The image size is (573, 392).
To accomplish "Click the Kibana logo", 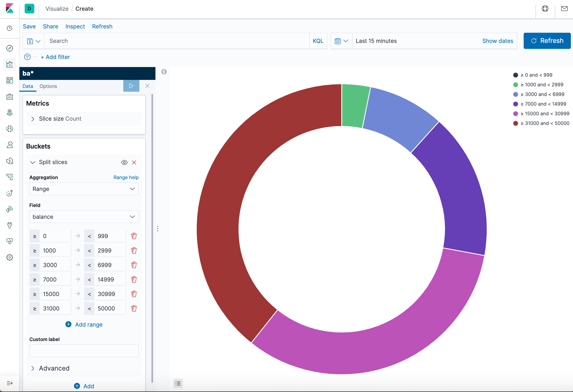I will tap(10, 8).
